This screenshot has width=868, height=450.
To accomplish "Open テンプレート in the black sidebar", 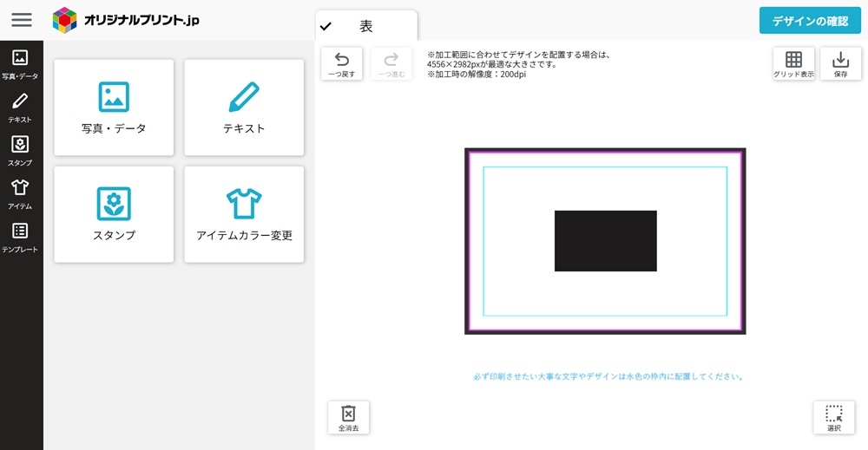I will [20, 238].
